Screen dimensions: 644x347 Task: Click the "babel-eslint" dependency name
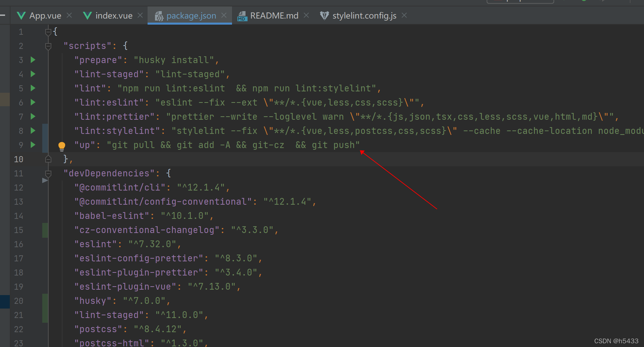(112, 216)
